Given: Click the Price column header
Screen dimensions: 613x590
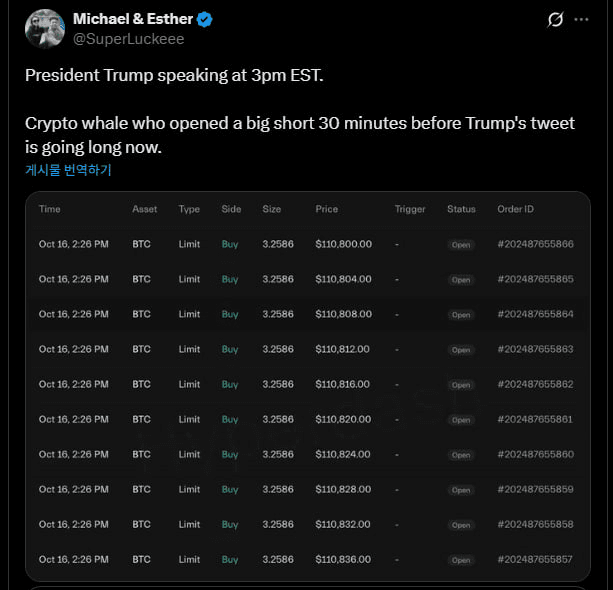Looking at the screenshot, I should coord(326,209).
